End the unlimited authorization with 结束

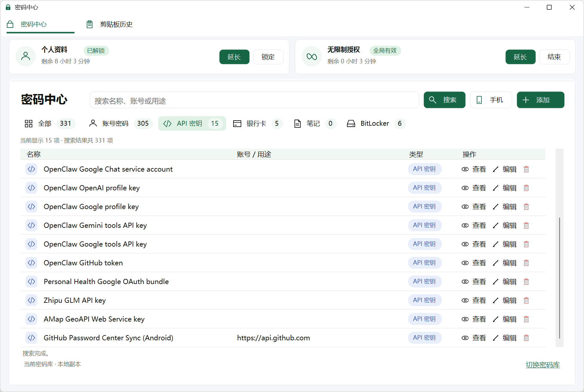[554, 57]
